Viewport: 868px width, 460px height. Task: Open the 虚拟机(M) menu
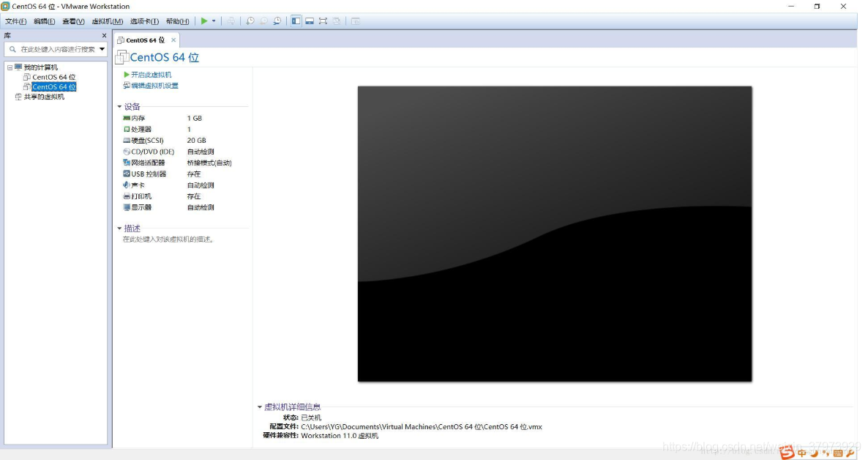click(x=108, y=22)
